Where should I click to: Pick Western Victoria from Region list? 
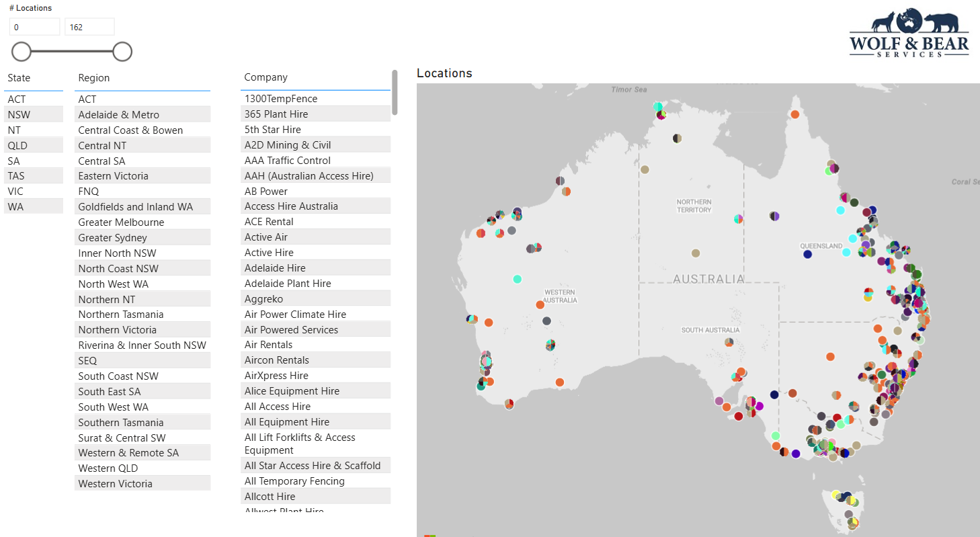pos(142,484)
